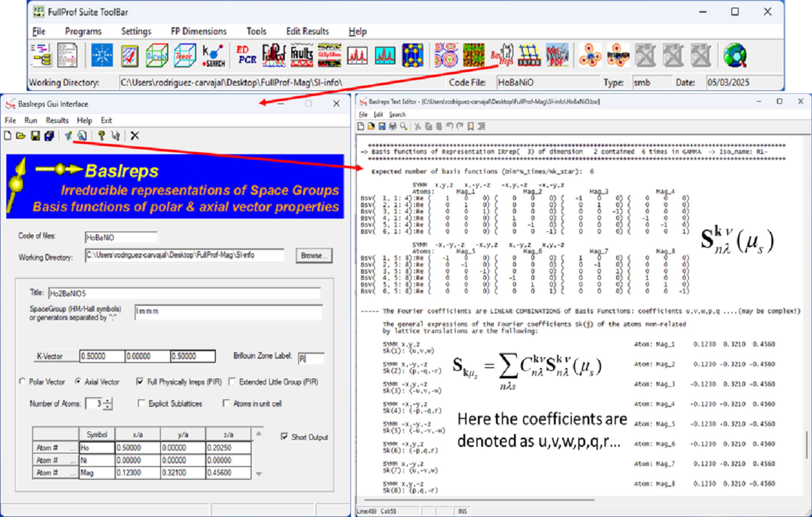The height and width of the screenshot is (517, 812).
Task: Open the Settings menu in FullProf ToolBar
Action: (136, 31)
